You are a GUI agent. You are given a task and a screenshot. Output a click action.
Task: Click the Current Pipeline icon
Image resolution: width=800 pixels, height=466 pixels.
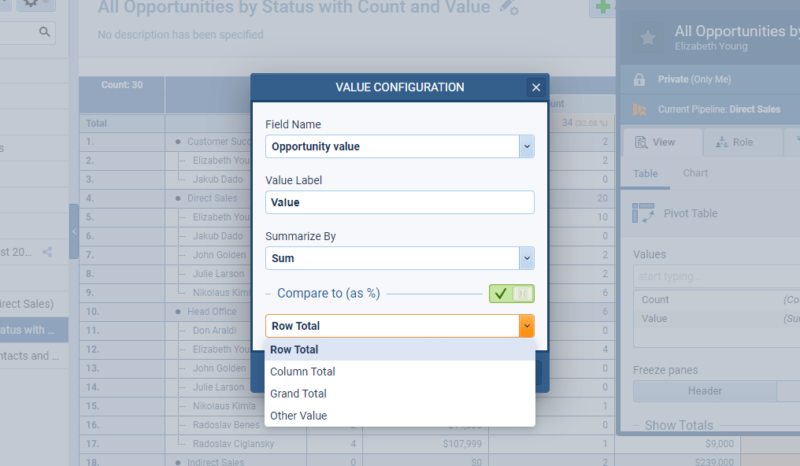tap(639, 109)
